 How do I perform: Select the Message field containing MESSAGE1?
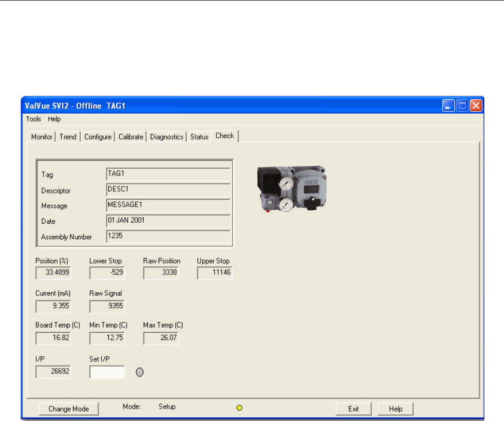[168, 205]
